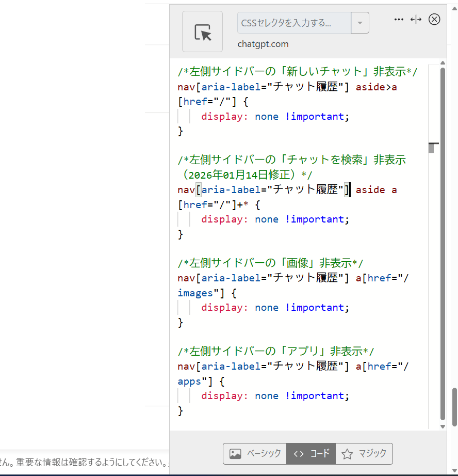The width and height of the screenshot is (458, 476).
Task: Select the コード tab
Action: coord(310,454)
